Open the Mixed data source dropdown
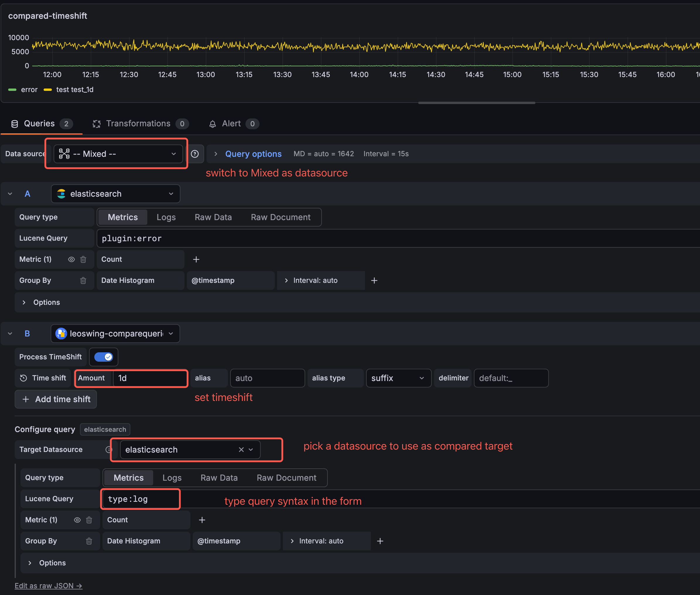Screen dimensions: 700x595 pyautogui.click(x=118, y=154)
